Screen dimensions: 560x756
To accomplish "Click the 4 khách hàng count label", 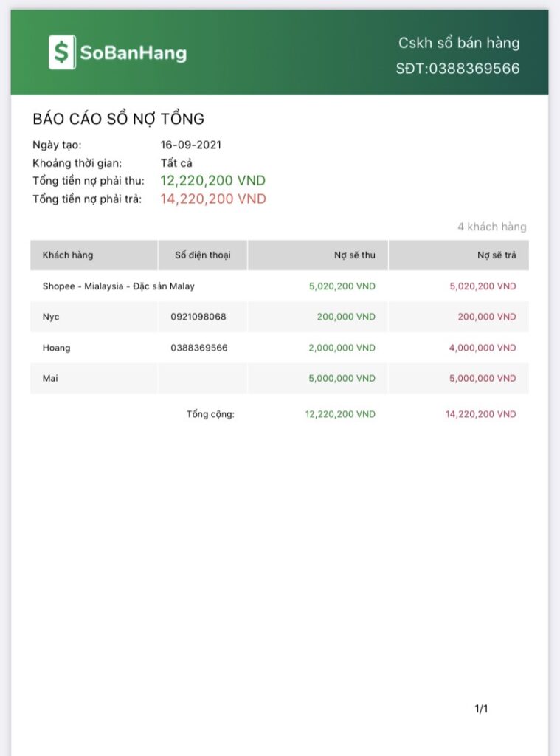I will click(492, 227).
